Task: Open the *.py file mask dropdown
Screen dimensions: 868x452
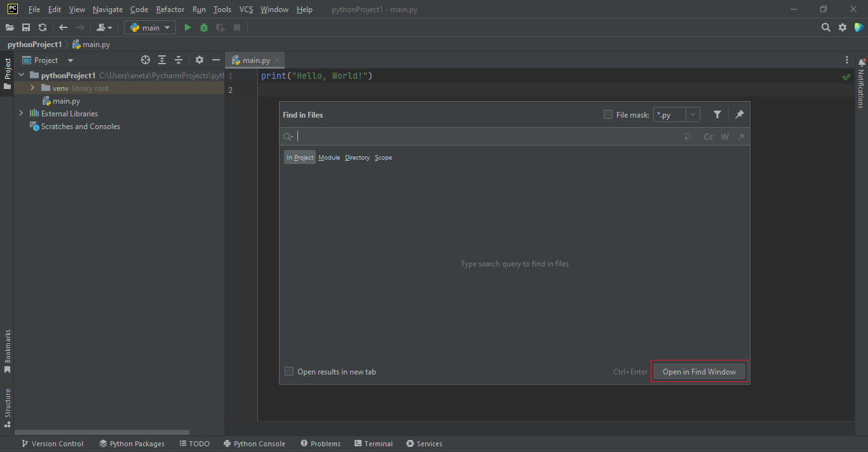Action: click(693, 114)
